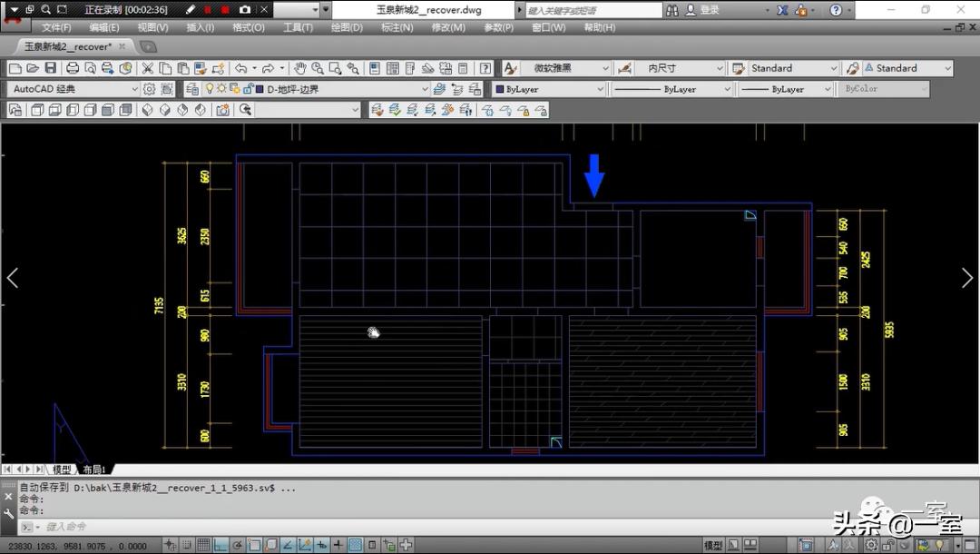Click the Cut scissors icon
Screen dimensions: 980x554
pos(148,68)
